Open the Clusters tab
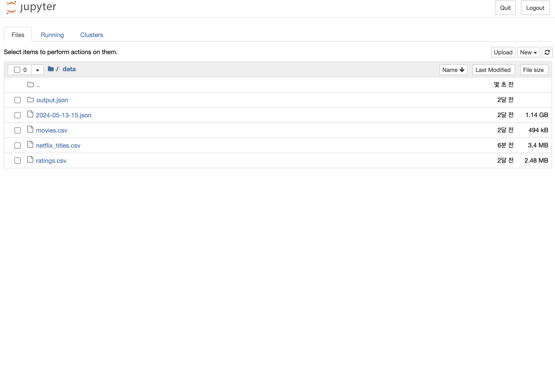 click(92, 35)
